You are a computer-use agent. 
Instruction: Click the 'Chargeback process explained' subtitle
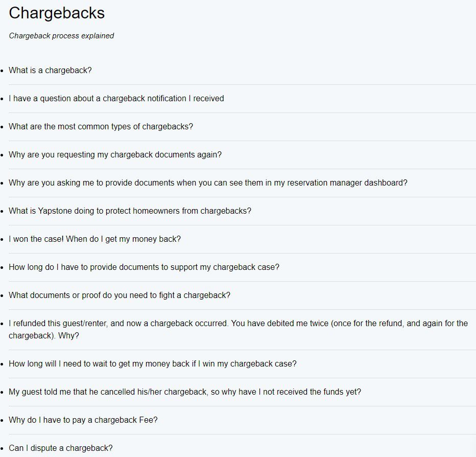coord(61,36)
